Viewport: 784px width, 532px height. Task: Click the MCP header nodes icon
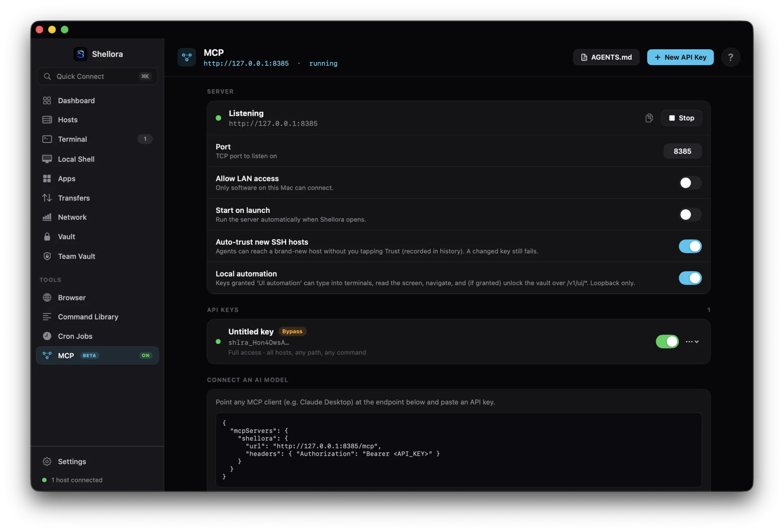[187, 57]
